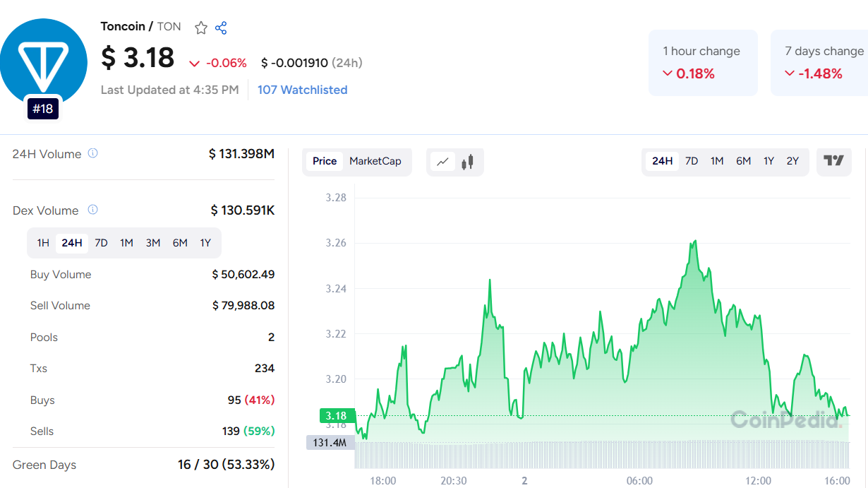The height and width of the screenshot is (488, 868).
Task: Click the 0.18% one hour change value
Action: (689, 73)
